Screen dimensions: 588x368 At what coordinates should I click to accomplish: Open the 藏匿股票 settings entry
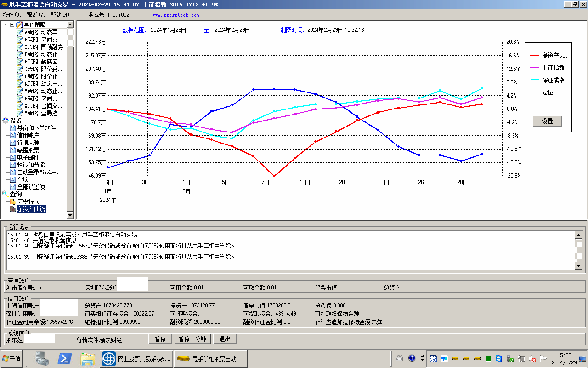[28, 150]
